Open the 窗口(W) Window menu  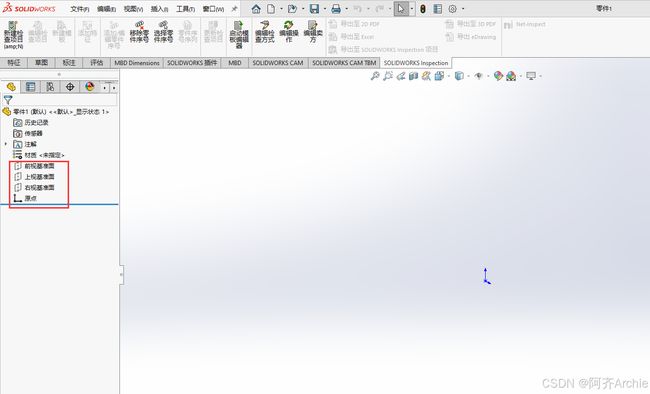click(213, 9)
